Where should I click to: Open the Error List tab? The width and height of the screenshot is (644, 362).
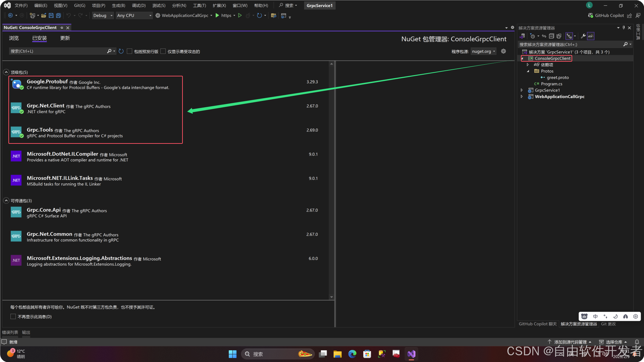coord(10,332)
